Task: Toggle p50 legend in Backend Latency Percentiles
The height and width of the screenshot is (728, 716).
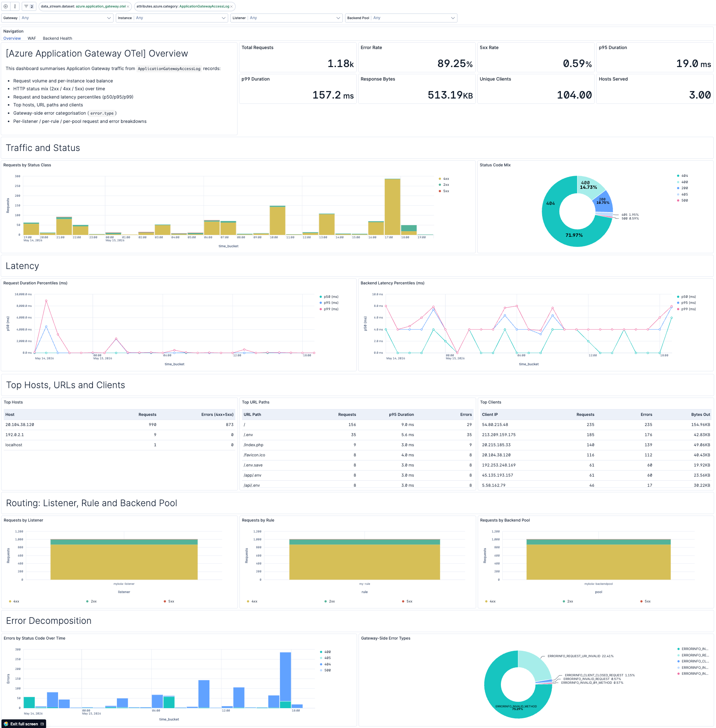Action: (686, 297)
